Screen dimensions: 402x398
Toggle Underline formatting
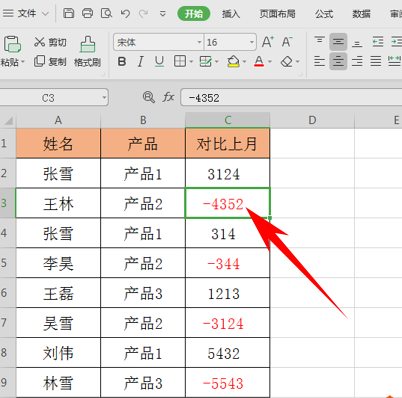(159, 61)
